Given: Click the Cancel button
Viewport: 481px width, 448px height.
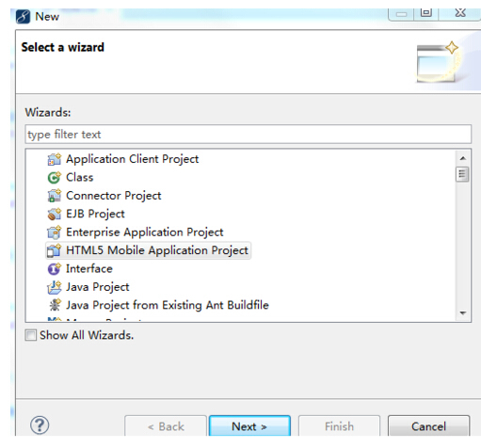Looking at the screenshot, I should coord(428,426).
